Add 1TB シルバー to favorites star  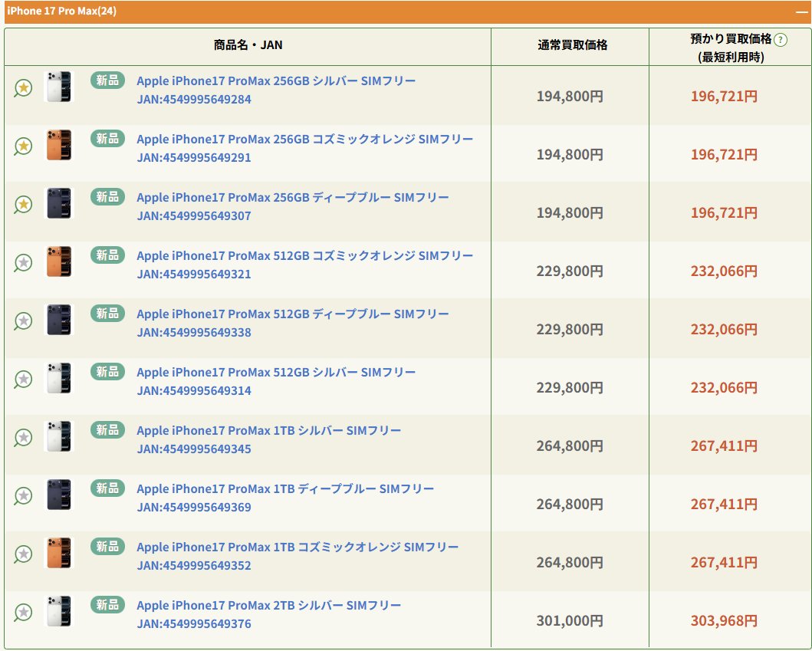pyautogui.click(x=23, y=437)
